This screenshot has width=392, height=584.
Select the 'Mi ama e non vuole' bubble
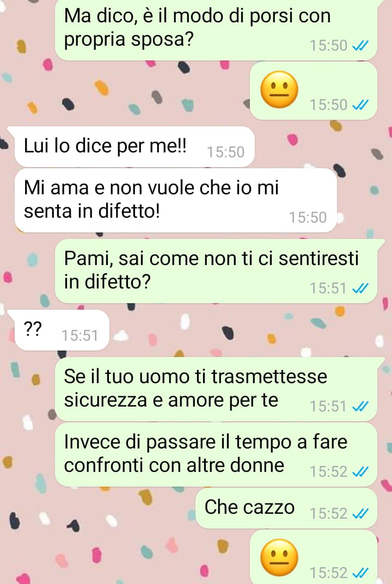[x=175, y=200]
